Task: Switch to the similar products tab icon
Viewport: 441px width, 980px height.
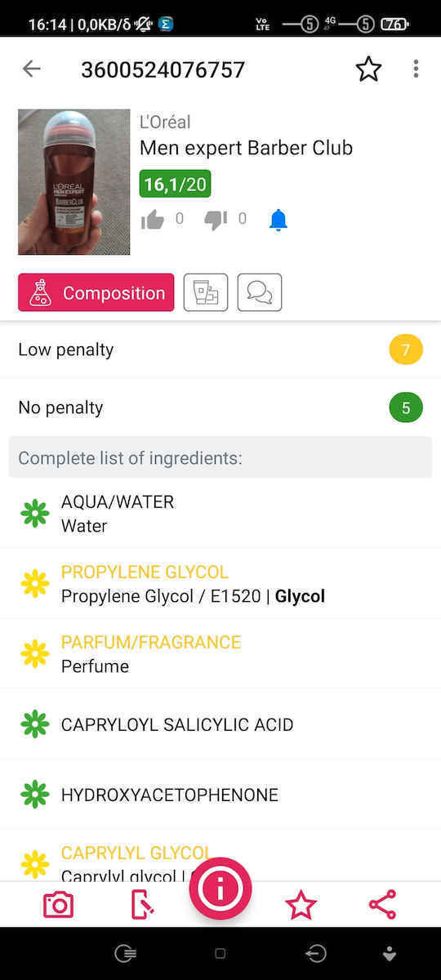Action: [206, 292]
